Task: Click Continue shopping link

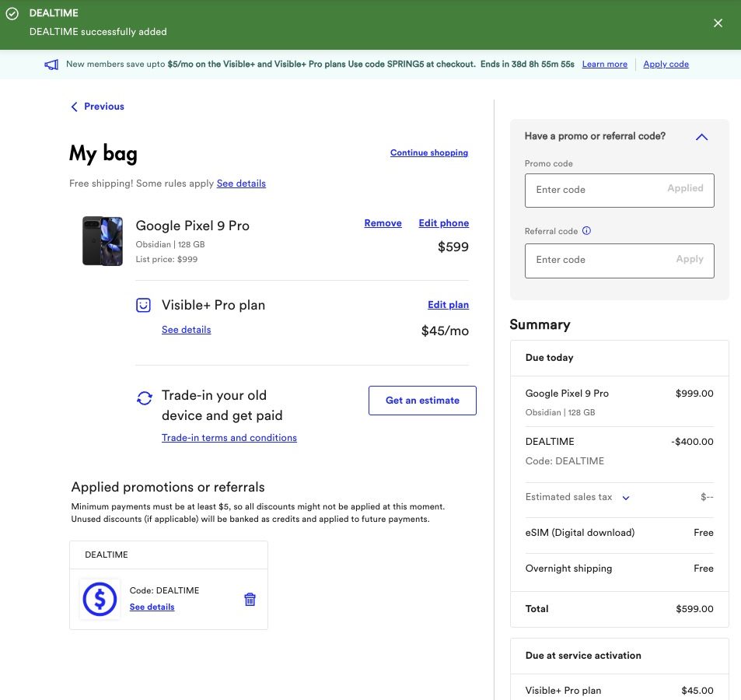Action: (429, 153)
